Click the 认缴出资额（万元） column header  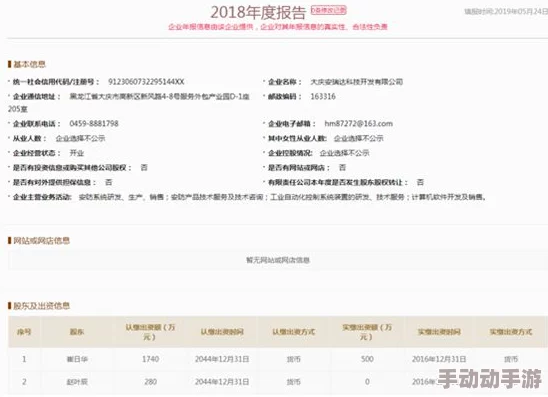150,332
